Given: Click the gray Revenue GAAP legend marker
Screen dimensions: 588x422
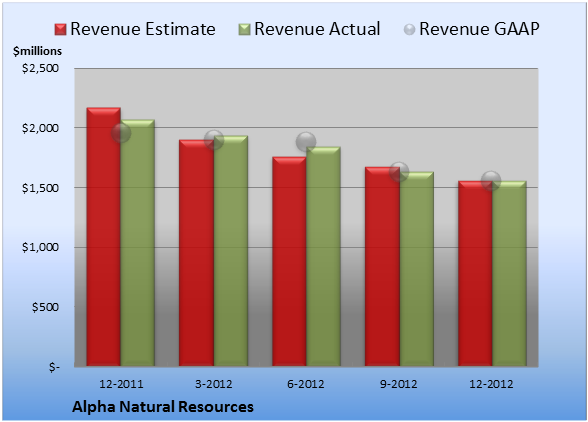Looking at the screenshot, I should 409,30.
